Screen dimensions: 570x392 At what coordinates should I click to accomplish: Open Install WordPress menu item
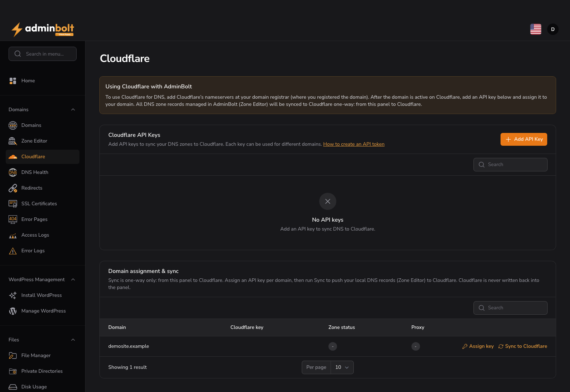point(42,295)
